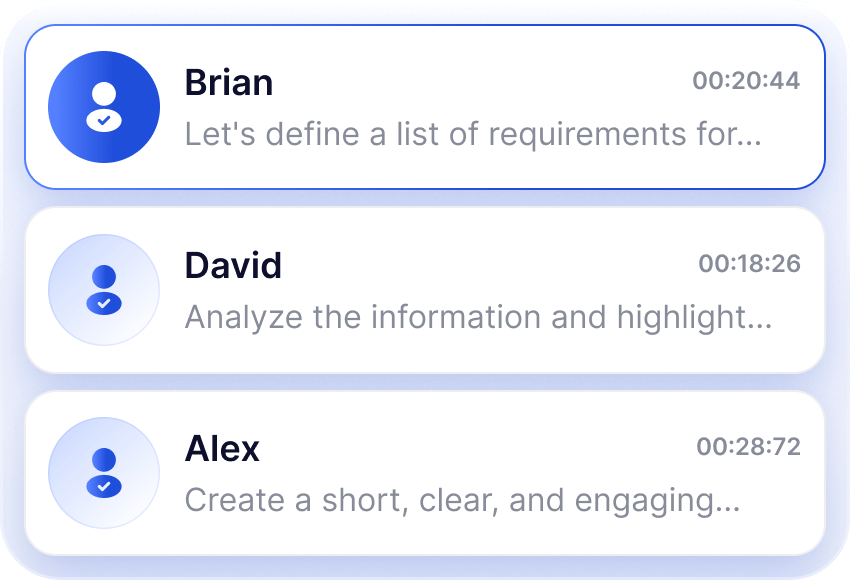The image size is (850, 580).
Task: Click the 00:18:26 timestamp
Action: (x=749, y=264)
